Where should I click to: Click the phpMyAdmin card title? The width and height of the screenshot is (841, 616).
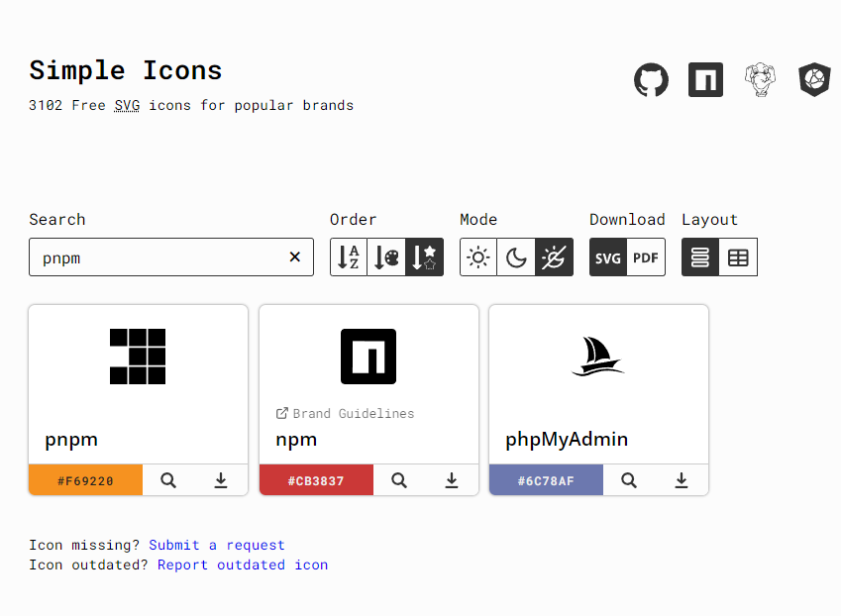click(x=567, y=440)
